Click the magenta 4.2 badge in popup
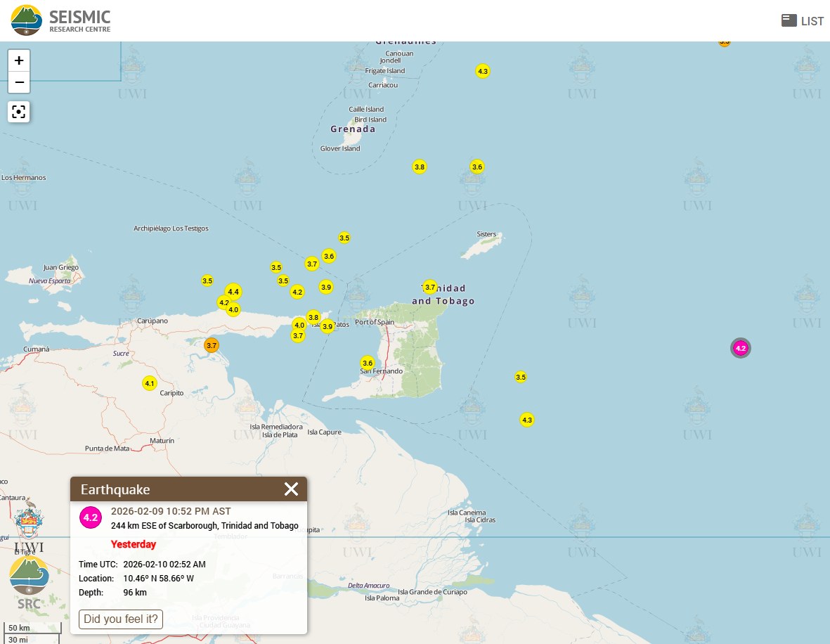 (x=91, y=518)
